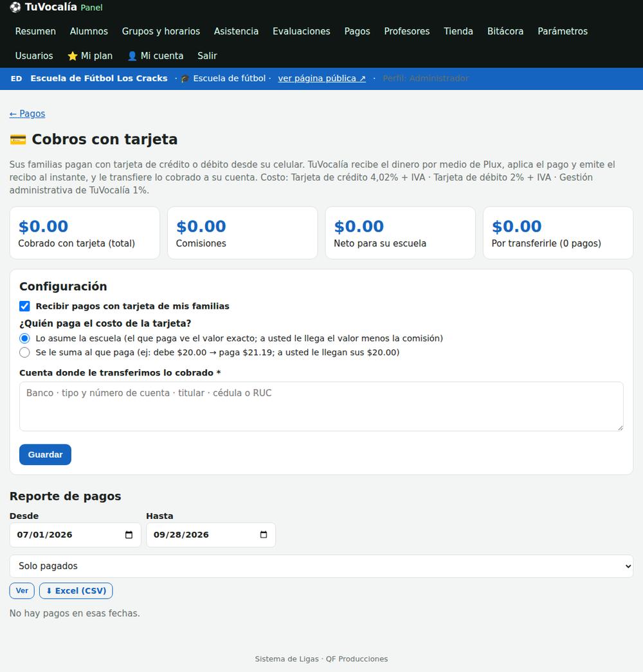
Task: Click the credit card icon beside Cobros con tarjeta
Action: 18,140
